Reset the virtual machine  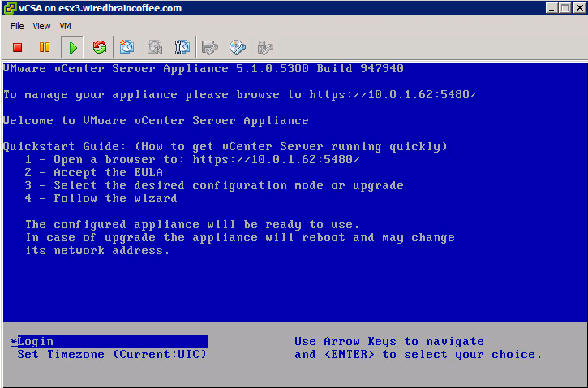[100, 47]
